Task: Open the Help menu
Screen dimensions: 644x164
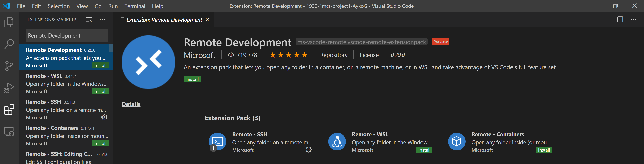Action: tap(158, 6)
